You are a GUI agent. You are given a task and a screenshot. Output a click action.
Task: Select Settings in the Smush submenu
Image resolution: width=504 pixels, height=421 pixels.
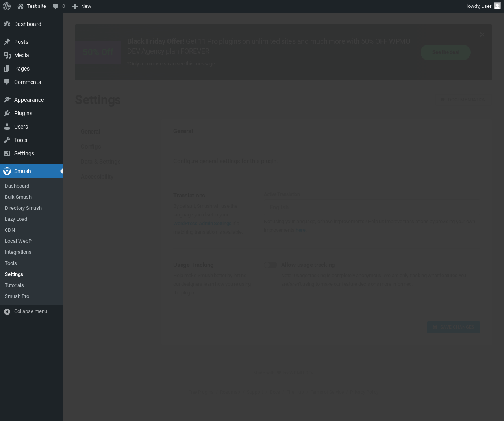[14, 274]
